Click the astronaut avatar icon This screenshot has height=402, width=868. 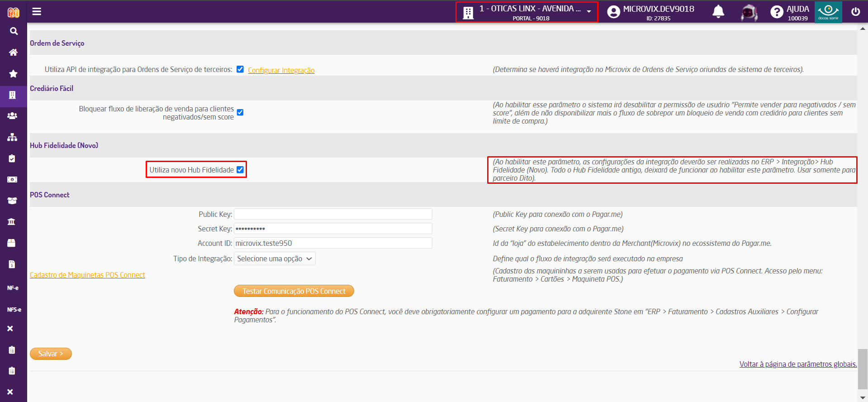point(749,12)
